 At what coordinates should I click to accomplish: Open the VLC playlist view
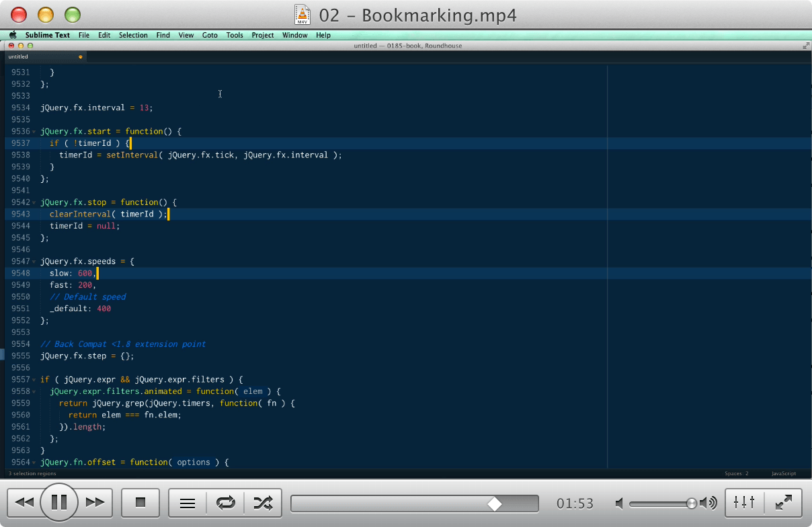coord(187,502)
